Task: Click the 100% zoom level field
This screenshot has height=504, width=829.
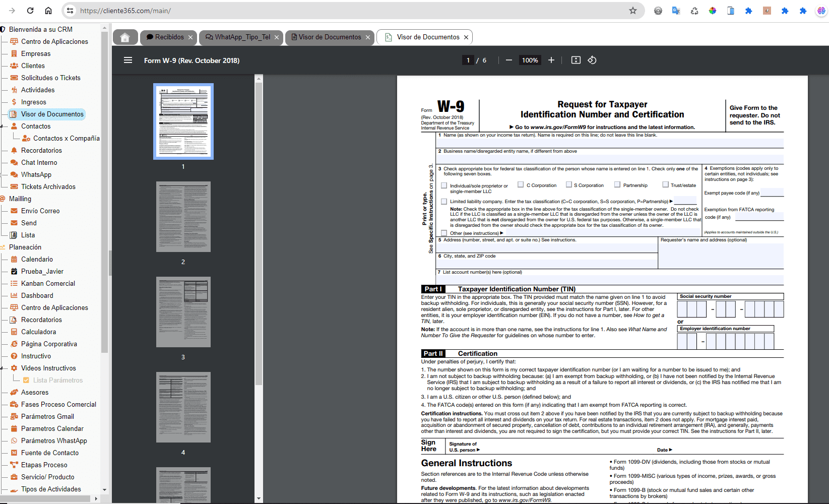Action: pyautogui.click(x=530, y=60)
